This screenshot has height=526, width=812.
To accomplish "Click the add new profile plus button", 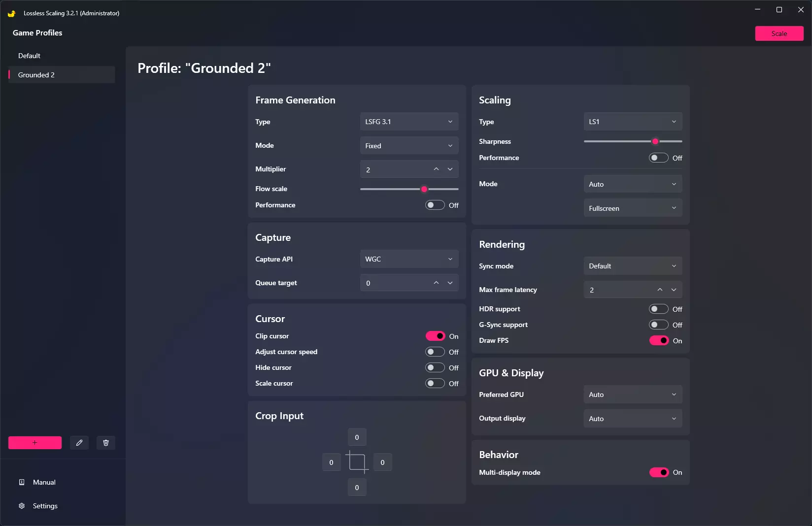I will click(x=35, y=443).
